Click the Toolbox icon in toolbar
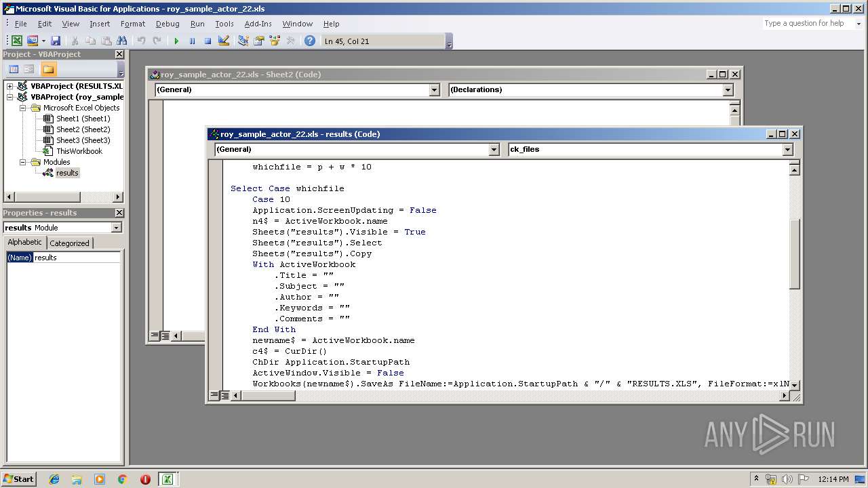868x488 pixels. pos(290,41)
